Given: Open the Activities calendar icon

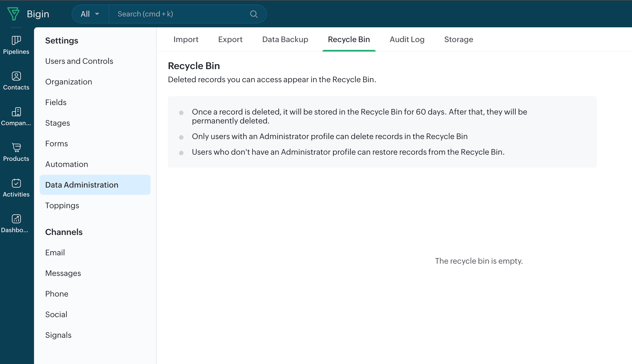Looking at the screenshot, I should click(x=16, y=183).
